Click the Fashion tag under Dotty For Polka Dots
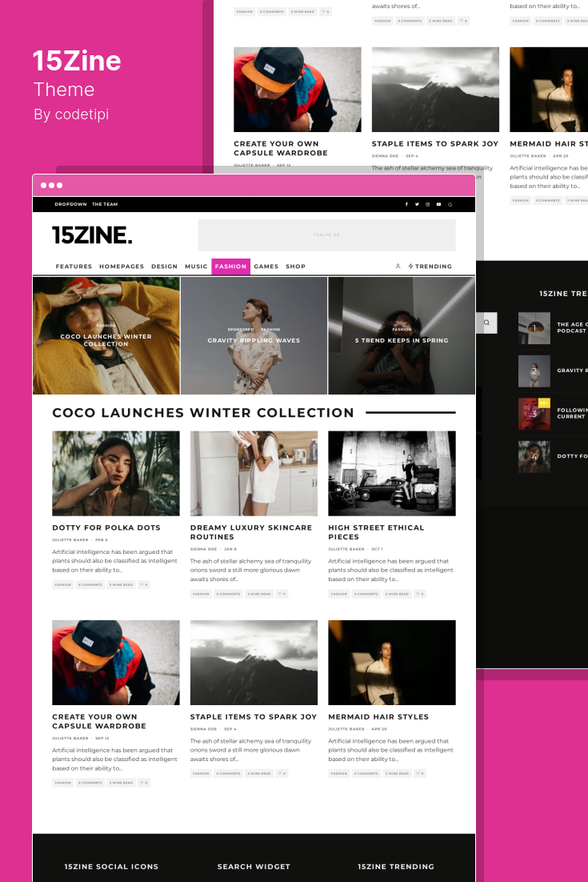The height and width of the screenshot is (882, 588). pyautogui.click(x=63, y=584)
